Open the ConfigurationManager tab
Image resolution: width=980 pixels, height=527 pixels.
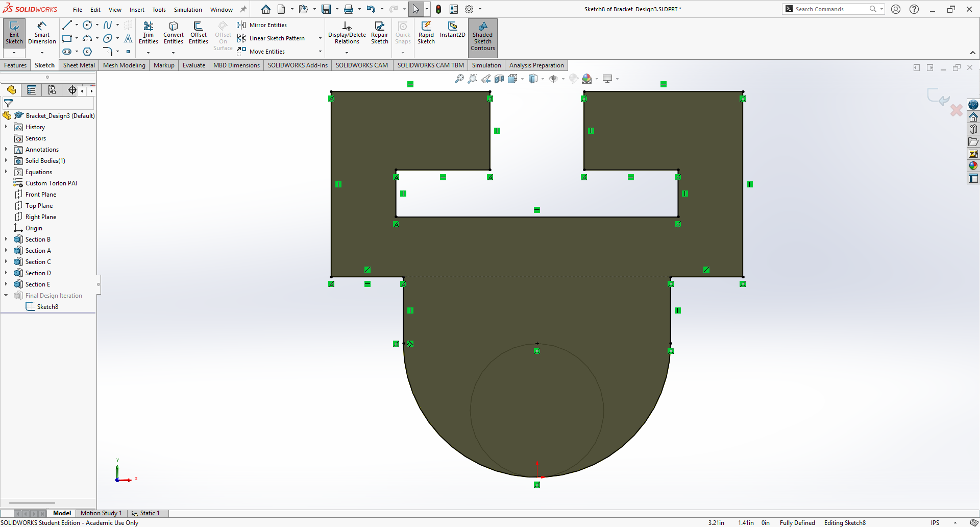coord(52,90)
